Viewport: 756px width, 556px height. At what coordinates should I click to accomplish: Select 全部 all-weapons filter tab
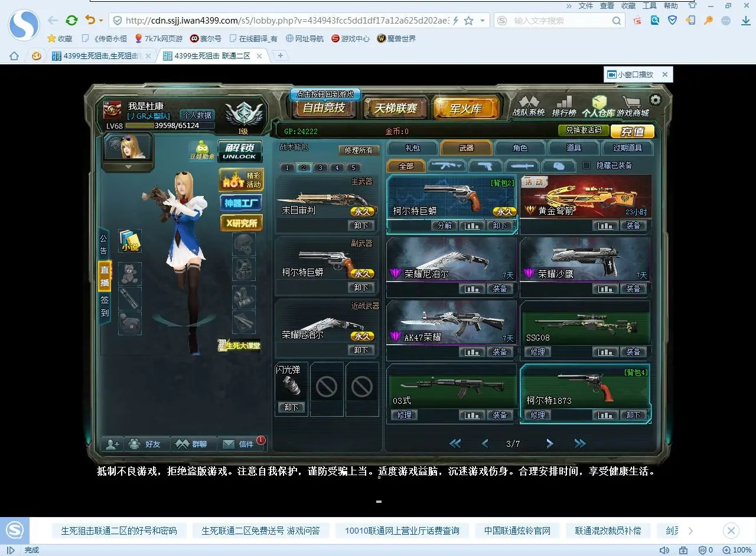(x=406, y=166)
